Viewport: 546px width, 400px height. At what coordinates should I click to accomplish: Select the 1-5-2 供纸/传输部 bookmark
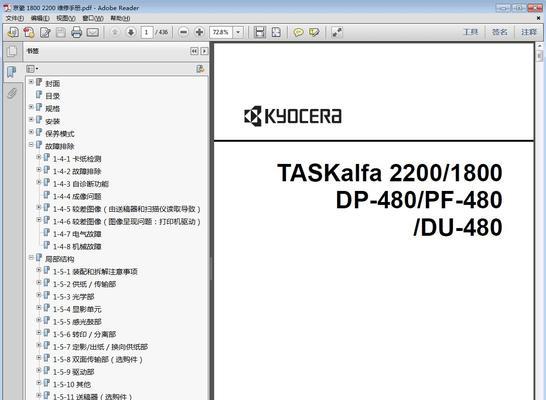point(84,284)
